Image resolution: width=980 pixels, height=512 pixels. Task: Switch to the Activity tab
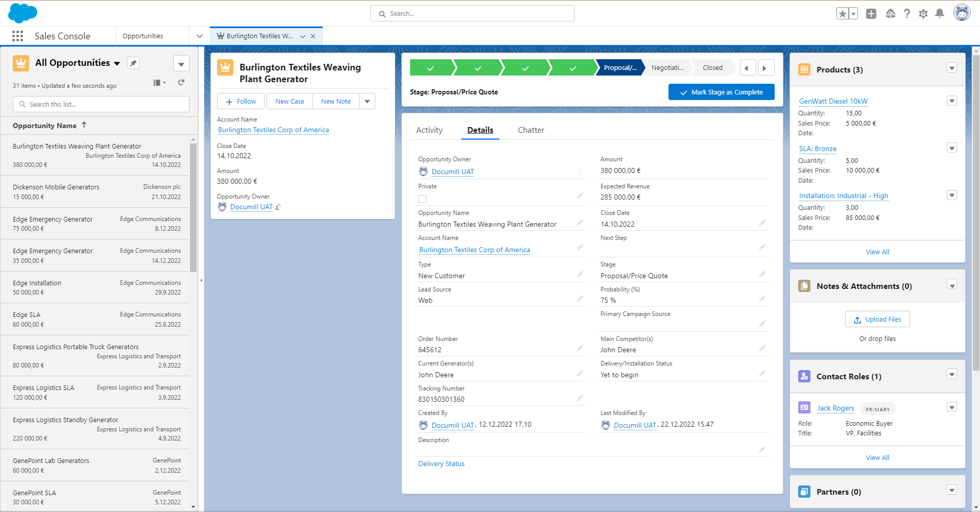pos(429,130)
